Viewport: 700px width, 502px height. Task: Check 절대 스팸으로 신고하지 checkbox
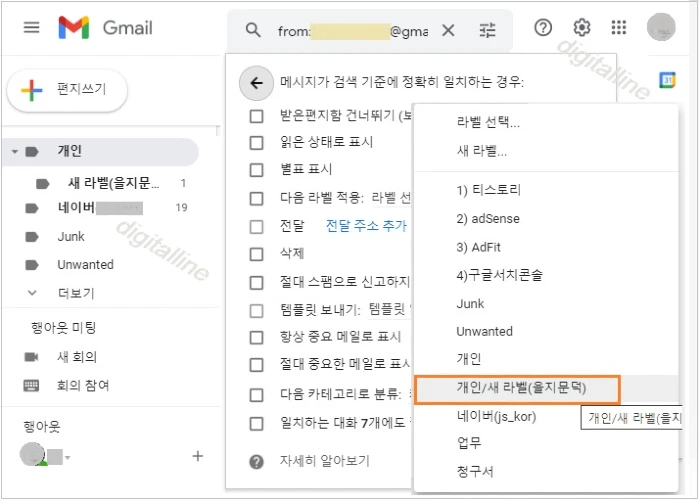point(256,282)
